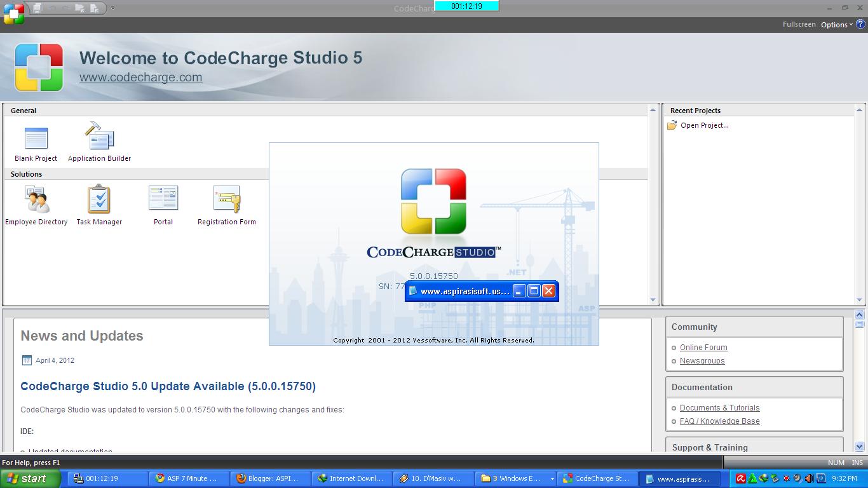This screenshot has height=488, width=868.
Task: Click the Avira antivirus tray icon
Action: click(x=740, y=478)
